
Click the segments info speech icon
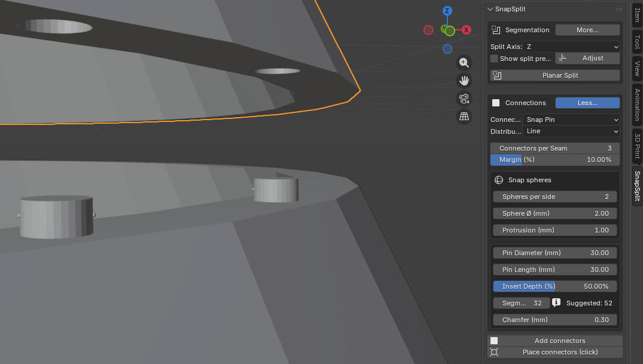point(556,303)
